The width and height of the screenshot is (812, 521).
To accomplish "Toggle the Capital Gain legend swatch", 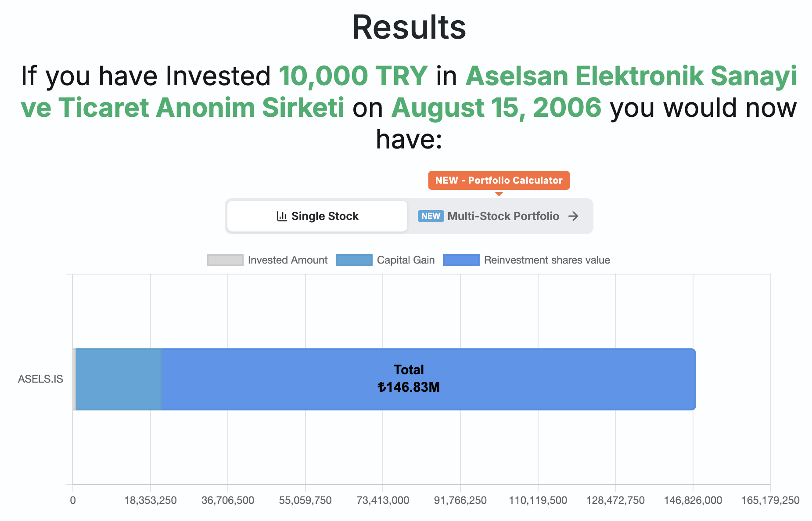I will (354, 260).
